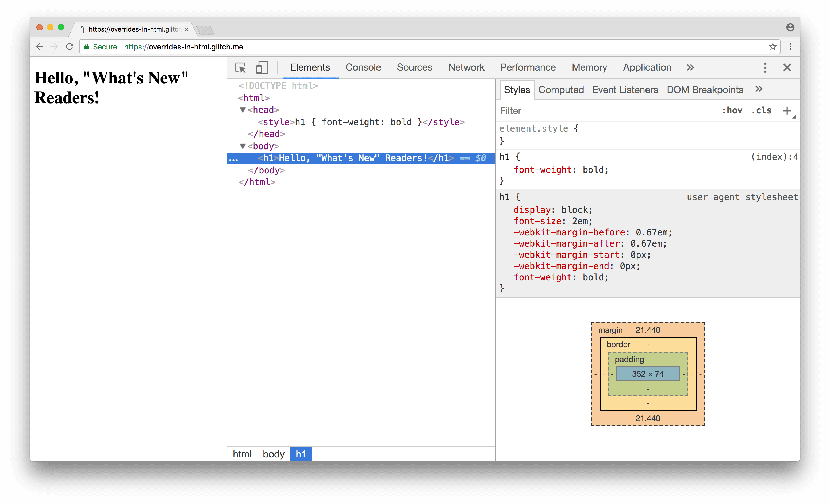Select the device toolbar toggle icon

261,67
